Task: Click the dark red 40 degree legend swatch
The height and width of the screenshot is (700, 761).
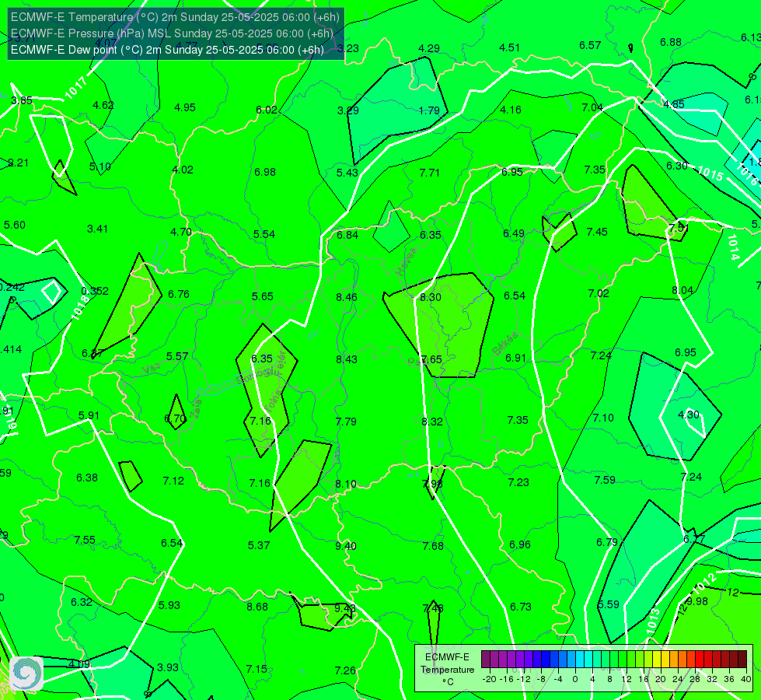Action: (x=742, y=660)
